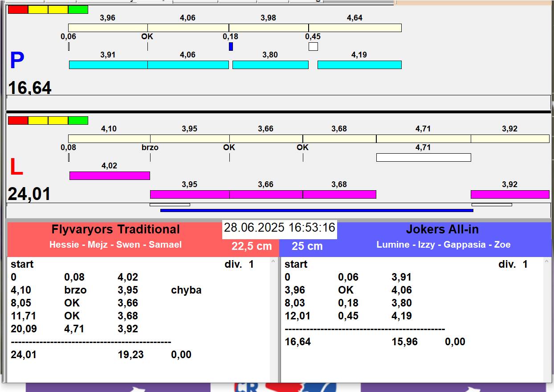Click the Hessie - Mejz - Swen - Samael lineup
This screenshot has width=554, height=392.
coord(115,245)
